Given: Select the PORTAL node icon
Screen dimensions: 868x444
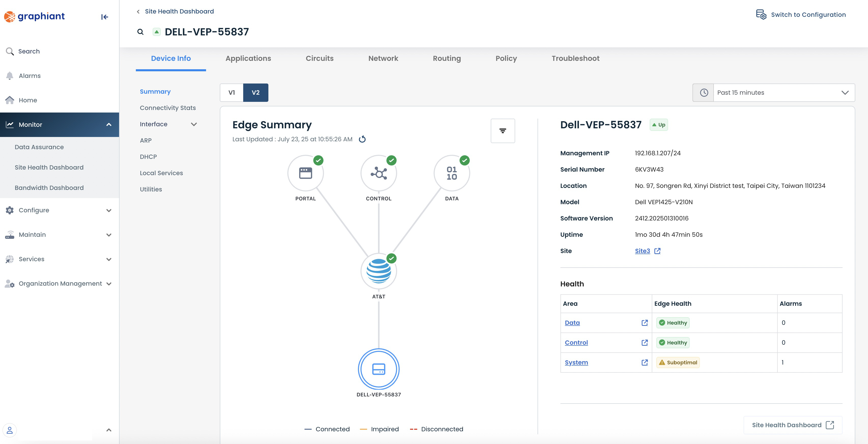Looking at the screenshot, I should click(x=306, y=173).
